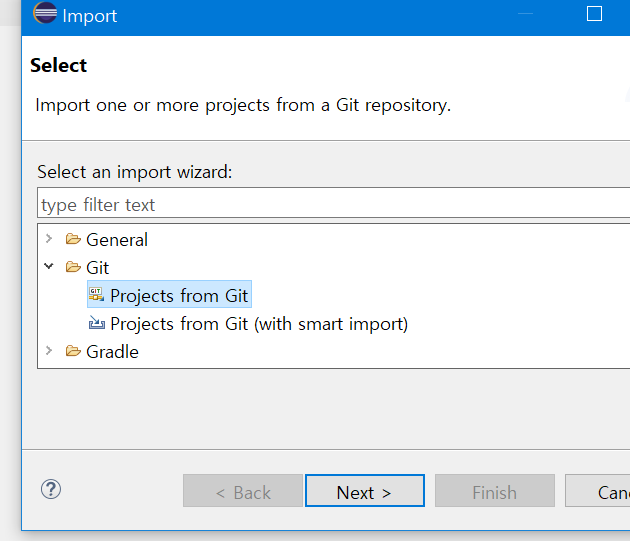Click the Git folder icon

pyautogui.click(x=73, y=267)
